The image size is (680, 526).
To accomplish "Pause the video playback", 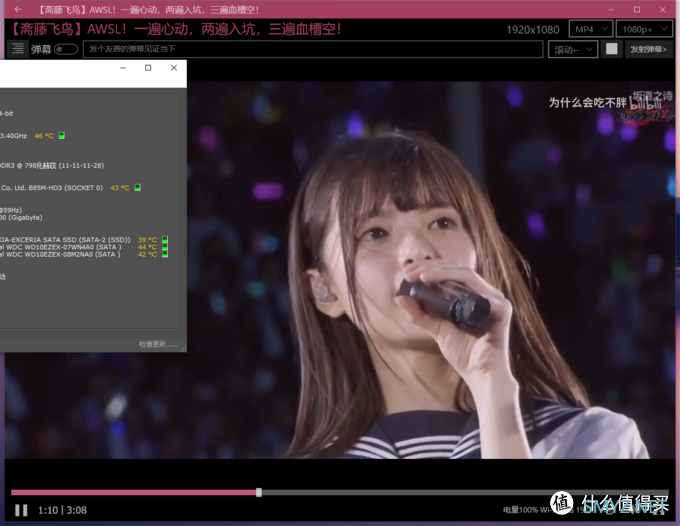I will point(21,510).
